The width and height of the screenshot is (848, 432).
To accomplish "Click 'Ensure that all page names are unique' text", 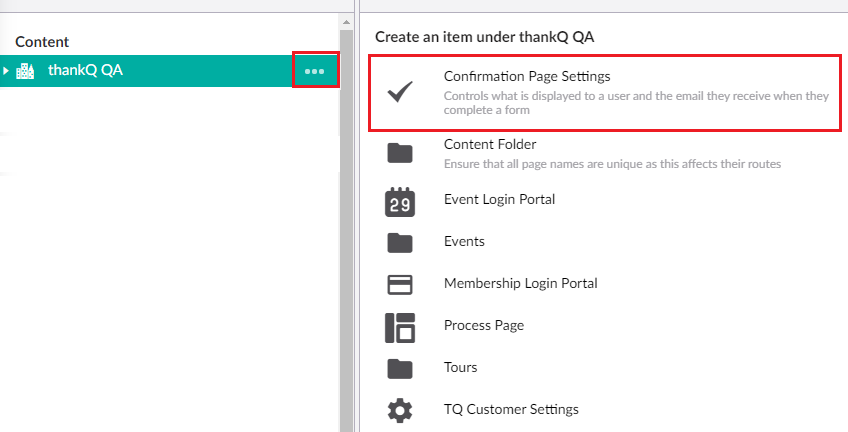I will click(x=612, y=164).
